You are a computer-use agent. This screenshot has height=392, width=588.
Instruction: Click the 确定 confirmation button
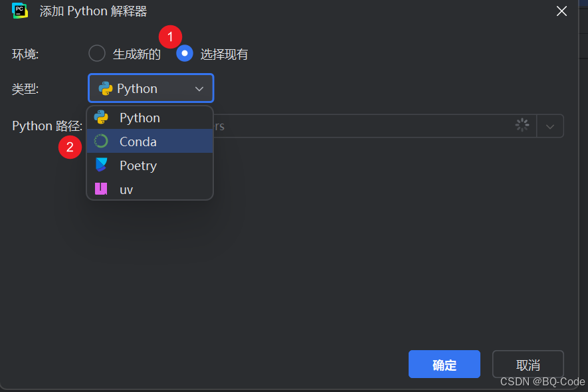444,364
